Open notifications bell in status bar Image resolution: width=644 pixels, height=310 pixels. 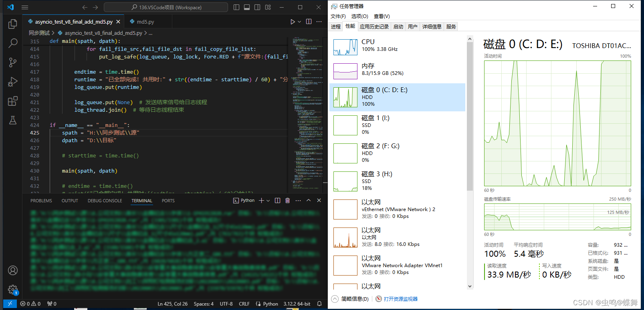(x=319, y=304)
